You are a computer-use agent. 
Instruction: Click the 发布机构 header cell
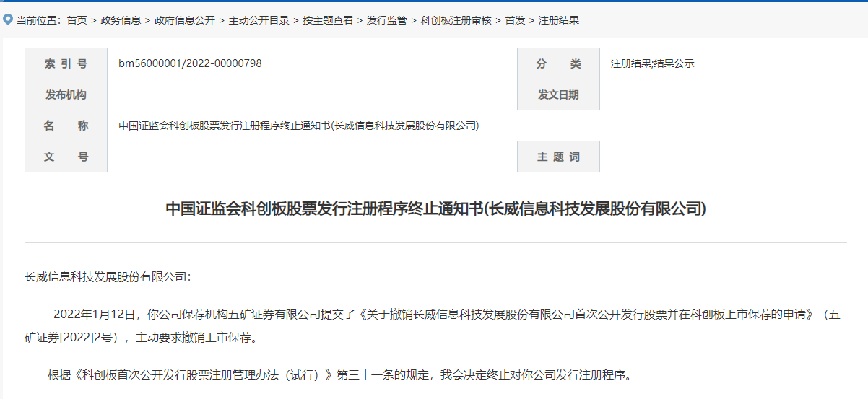pos(66,95)
